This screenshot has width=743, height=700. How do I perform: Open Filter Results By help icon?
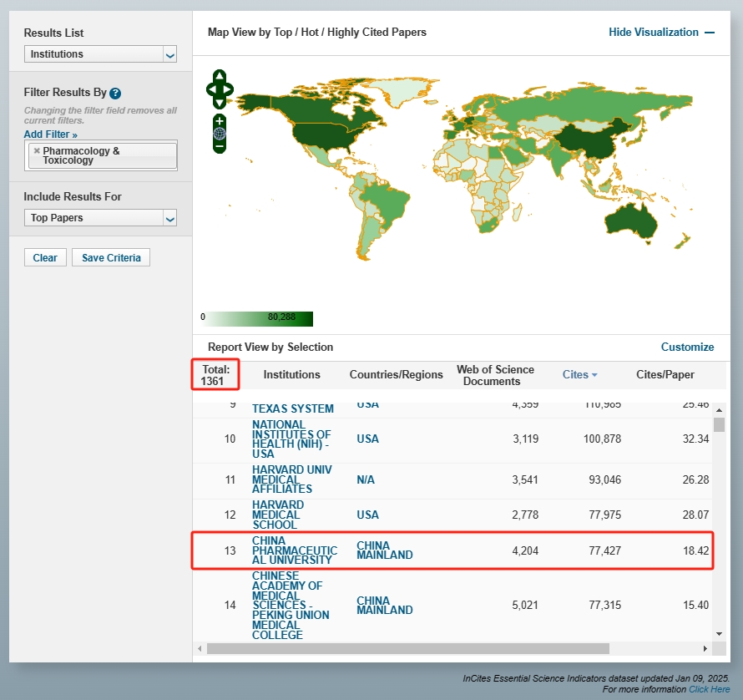pyautogui.click(x=115, y=93)
